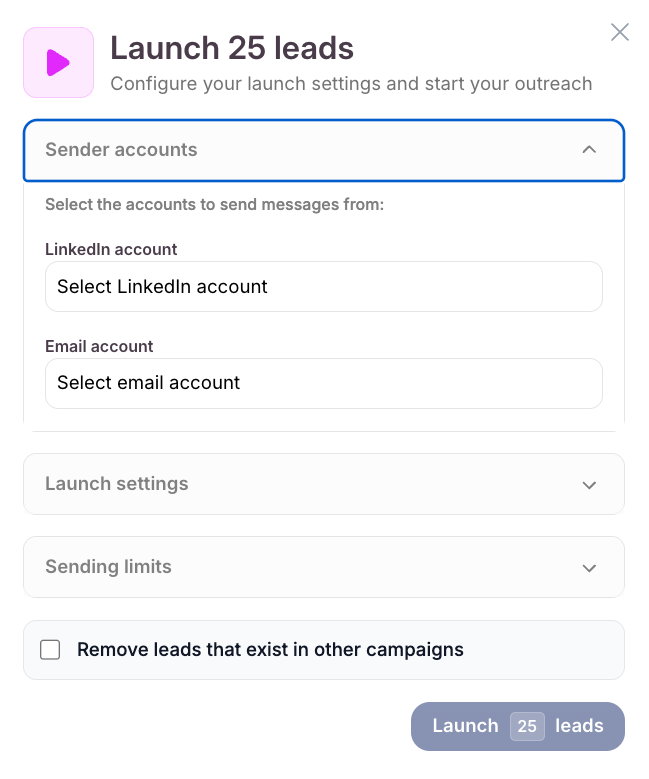Click the pink play launch icon
The image size is (649, 779).
58,62
